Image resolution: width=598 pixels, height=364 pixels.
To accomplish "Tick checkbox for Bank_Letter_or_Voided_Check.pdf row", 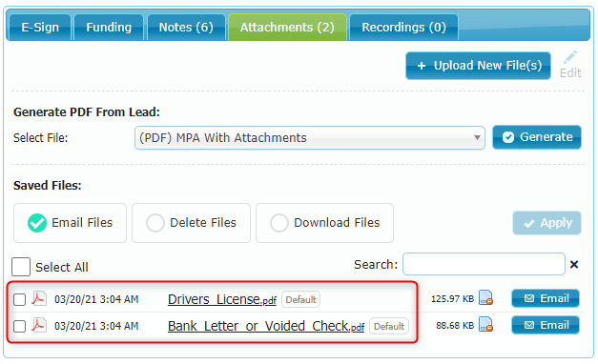I will pyautogui.click(x=19, y=326).
